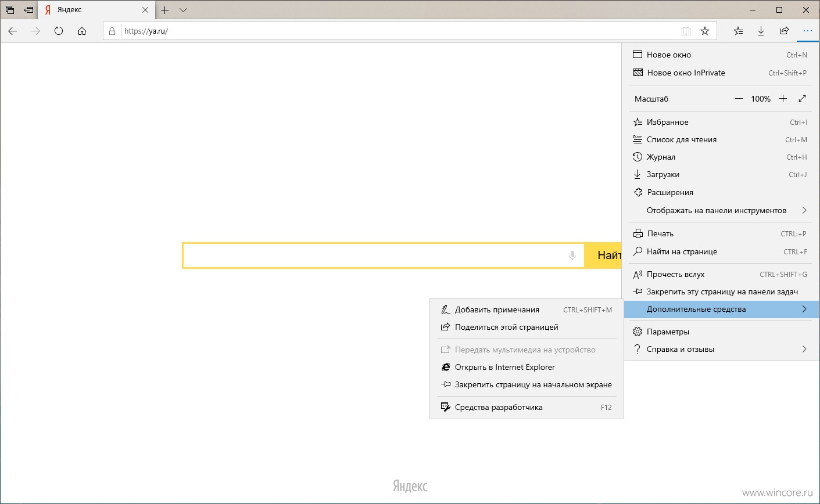Open Журнал history entry
The width and height of the screenshot is (820, 504).
(721, 157)
